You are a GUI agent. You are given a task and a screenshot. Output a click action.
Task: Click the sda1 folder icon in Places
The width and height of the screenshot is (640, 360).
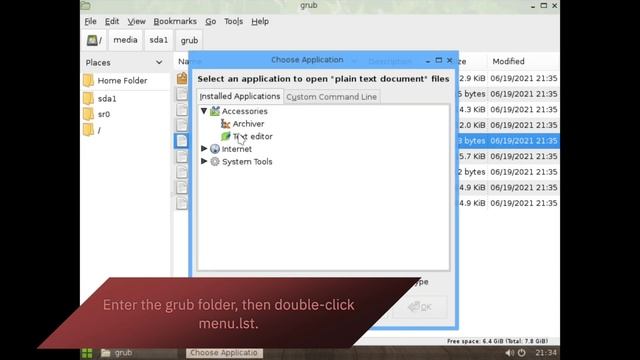88,98
